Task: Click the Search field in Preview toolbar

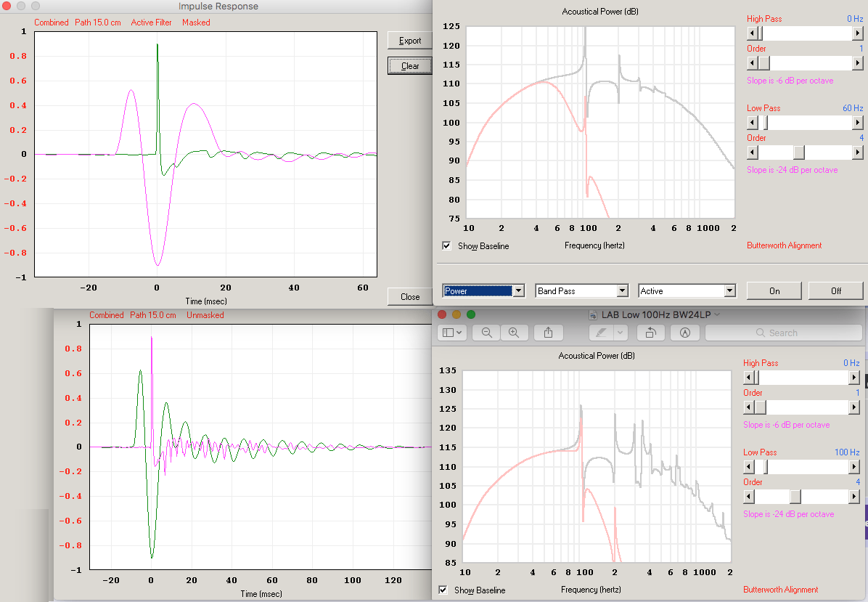Action: click(783, 333)
